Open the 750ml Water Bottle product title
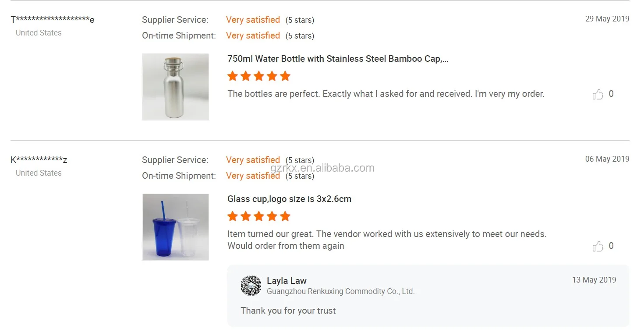The width and height of the screenshot is (644, 336). [338, 59]
